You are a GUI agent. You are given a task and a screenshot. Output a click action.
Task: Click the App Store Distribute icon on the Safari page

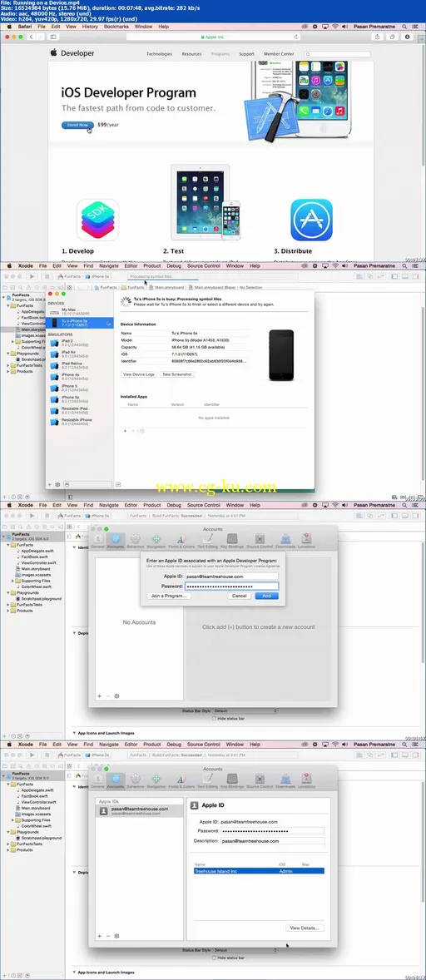311,220
